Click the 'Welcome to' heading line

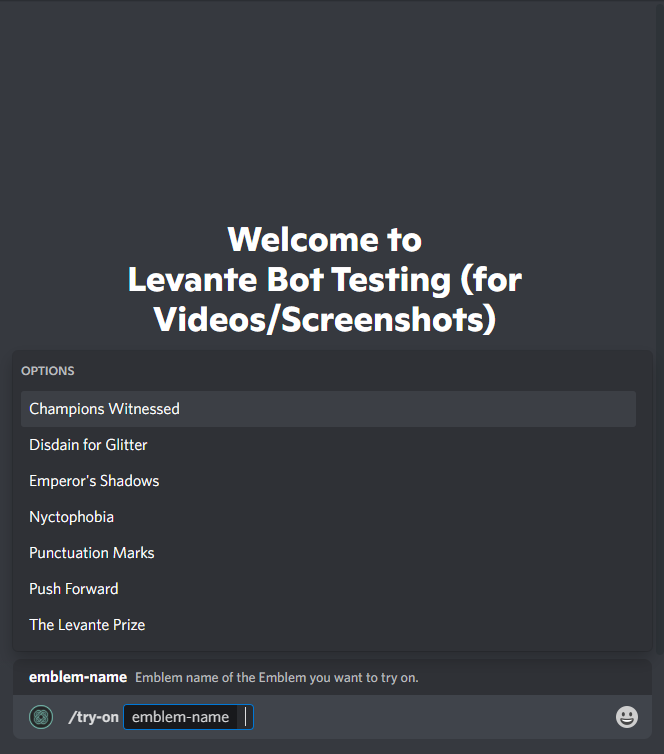pyautogui.click(x=325, y=239)
